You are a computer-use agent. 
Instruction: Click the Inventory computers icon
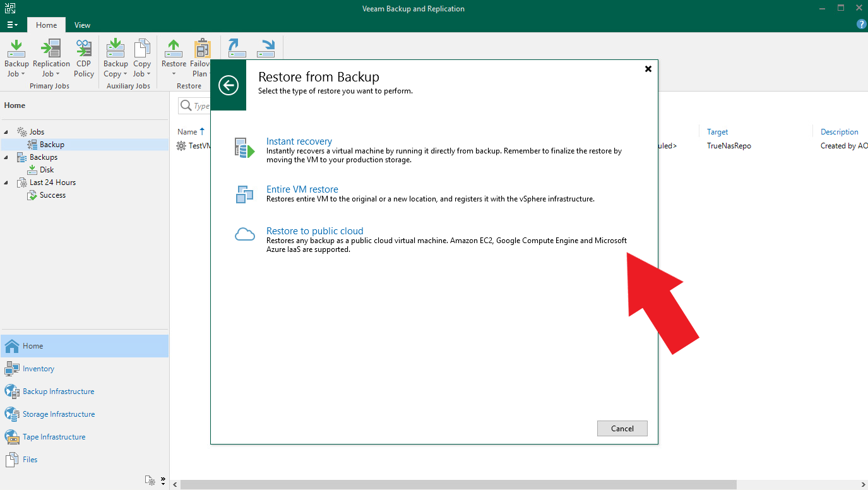point(12,369)
